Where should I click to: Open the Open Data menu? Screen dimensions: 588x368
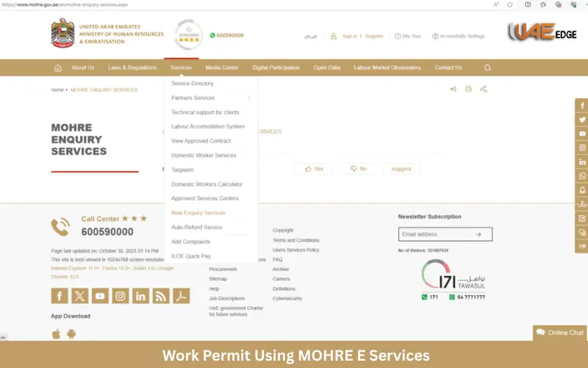click(x=327, y=68)
